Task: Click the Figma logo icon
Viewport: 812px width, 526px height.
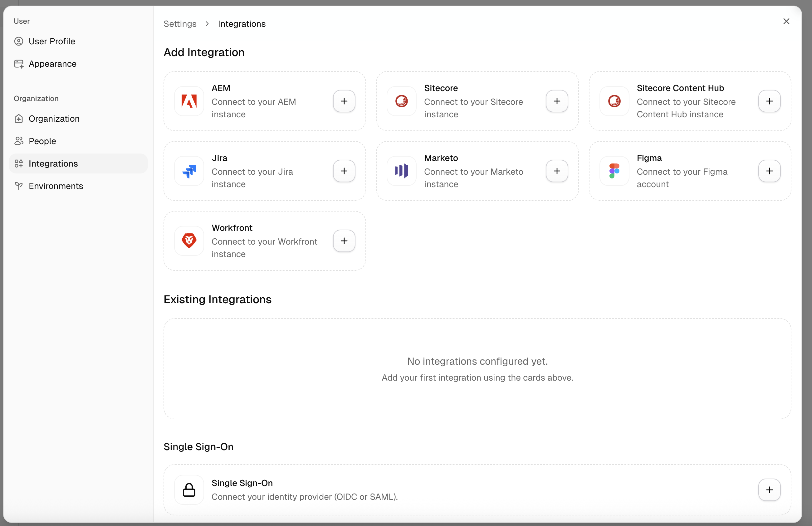Action: click(x=614, y=171)
